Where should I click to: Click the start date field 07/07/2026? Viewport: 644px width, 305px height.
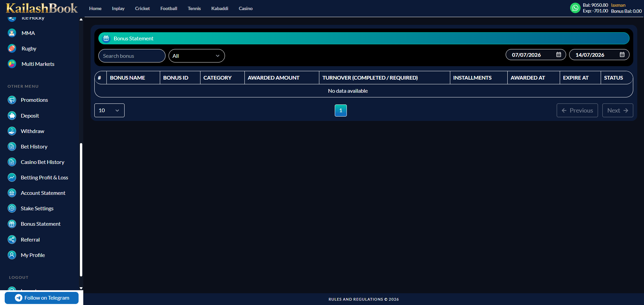[x=536, y=54]
